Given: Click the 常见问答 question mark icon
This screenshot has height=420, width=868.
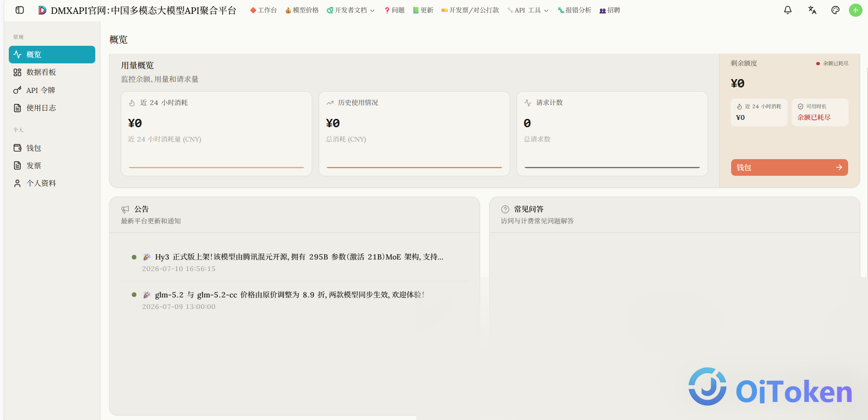Looking at the screenshot, I should click(505, 209).
